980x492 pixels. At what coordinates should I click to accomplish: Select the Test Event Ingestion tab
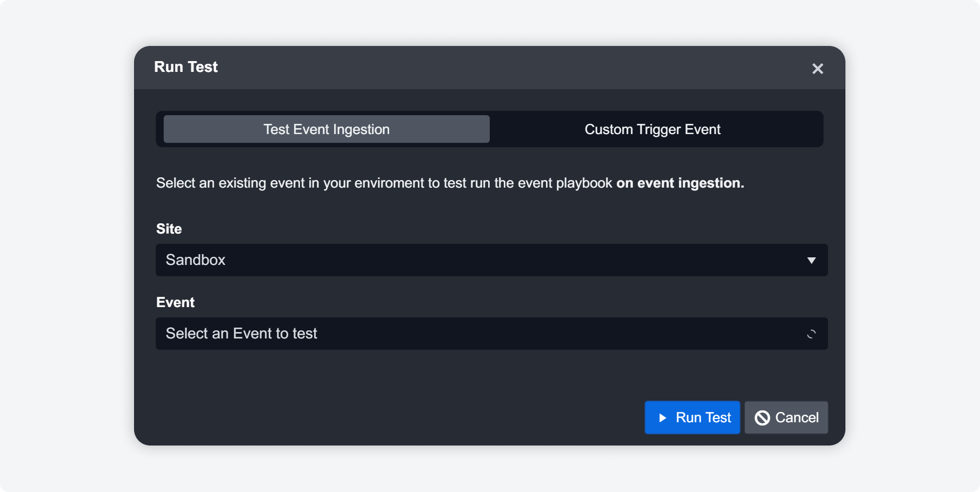tap(326, 129)
